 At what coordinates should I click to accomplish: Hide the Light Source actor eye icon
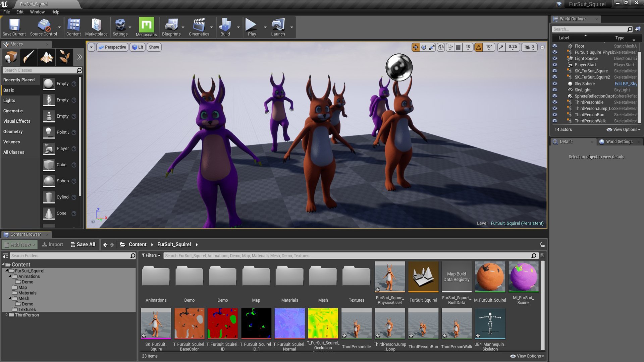tap(555, 58)
